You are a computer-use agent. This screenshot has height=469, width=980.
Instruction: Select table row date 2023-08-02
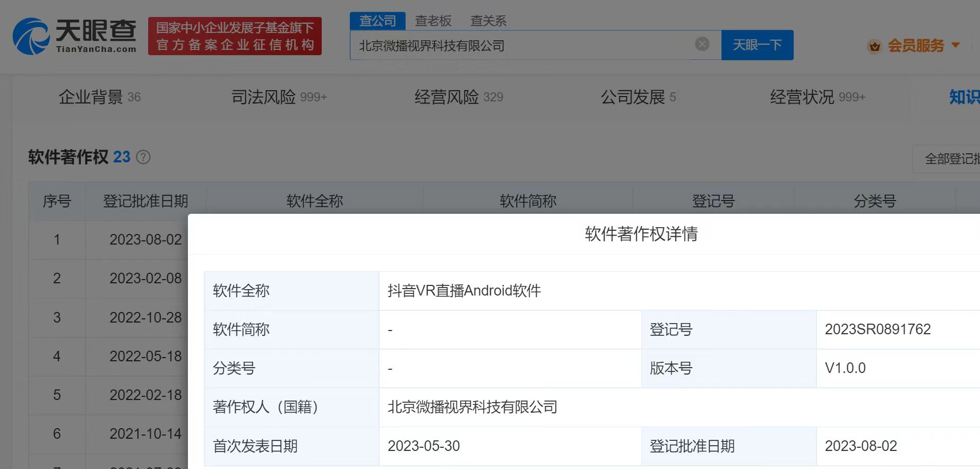(145, 240)
